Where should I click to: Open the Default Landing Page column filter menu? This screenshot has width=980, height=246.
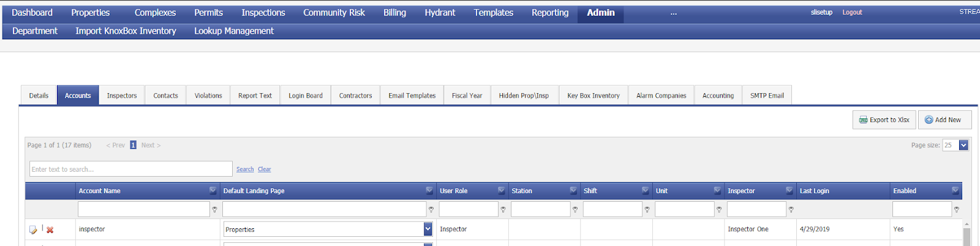[429, 191]
